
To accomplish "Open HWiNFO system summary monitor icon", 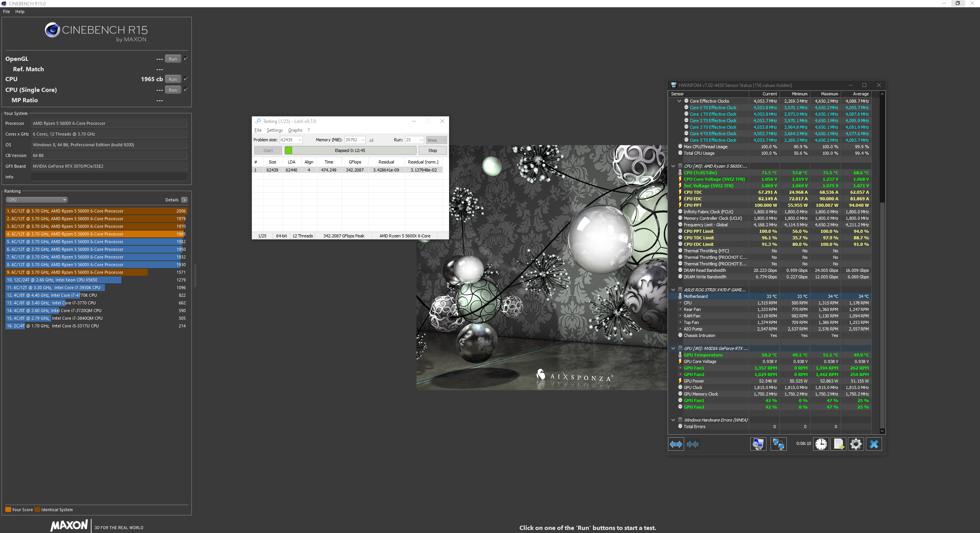I will [x=758, y=444].
